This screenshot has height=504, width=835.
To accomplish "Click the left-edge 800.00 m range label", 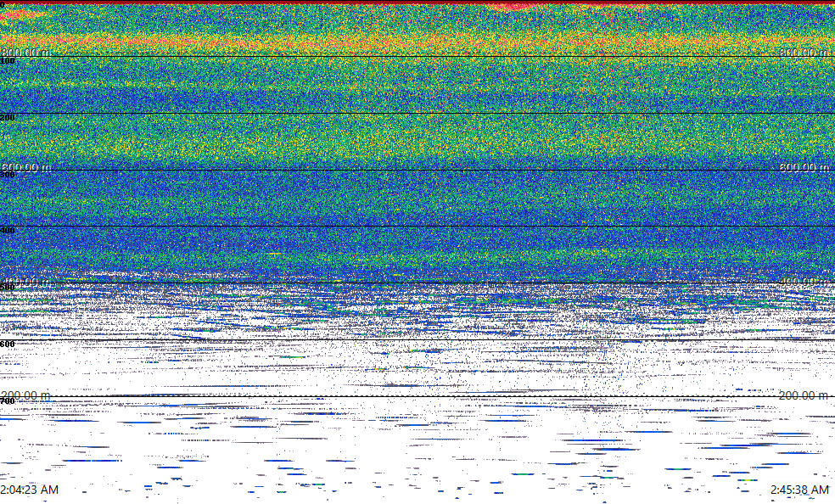I will coord(25,53).
